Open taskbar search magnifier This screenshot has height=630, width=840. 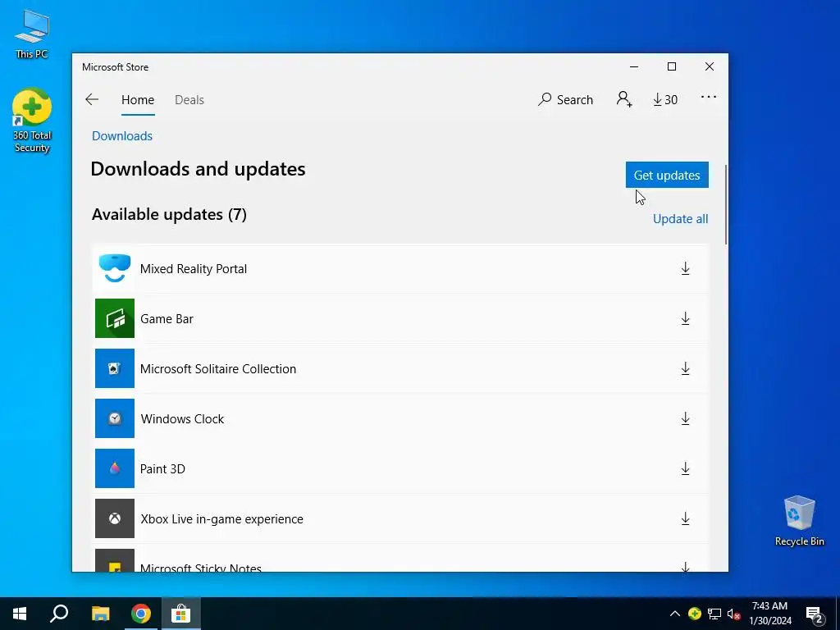(x=59, y=614)
